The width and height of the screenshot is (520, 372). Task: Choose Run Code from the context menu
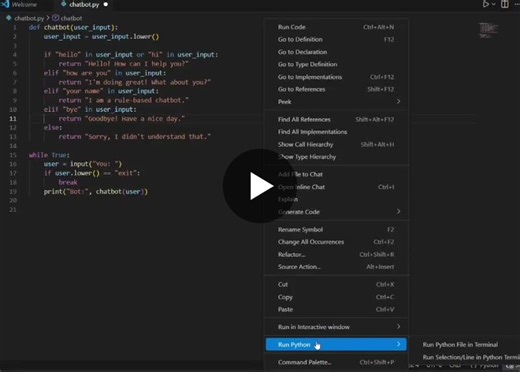[x=336, y=27]
